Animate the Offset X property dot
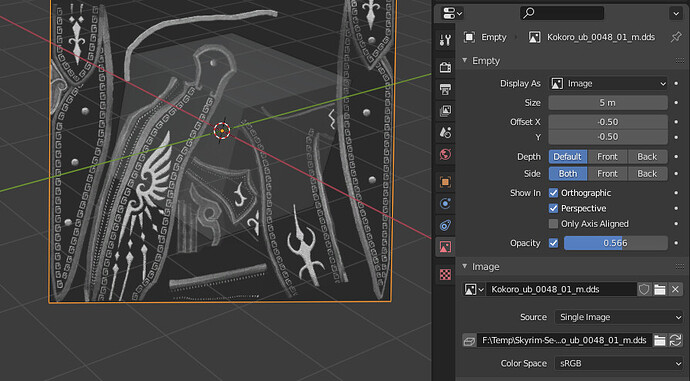The width and height of the screenshot is (690, 381). click(x=676, y=121)
